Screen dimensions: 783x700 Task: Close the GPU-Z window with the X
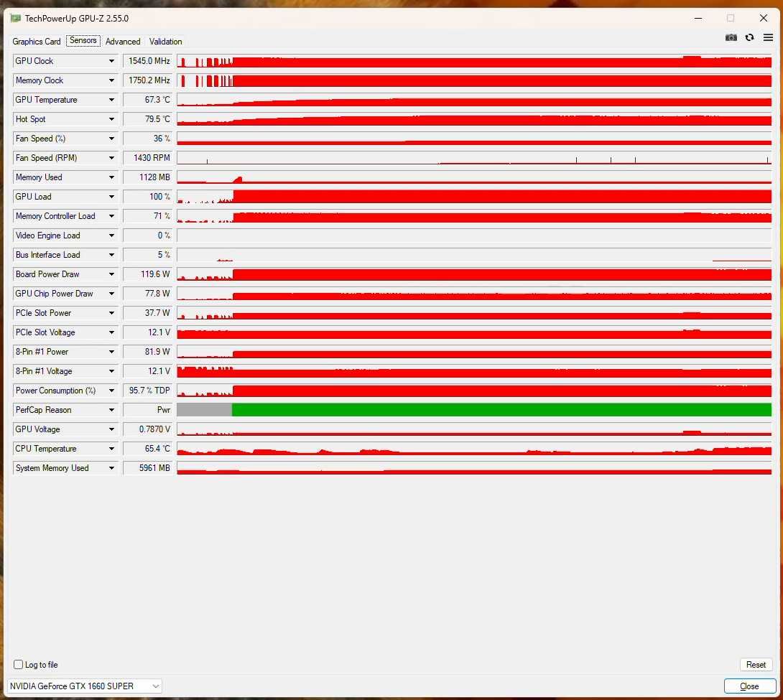[x=763, y=19]
